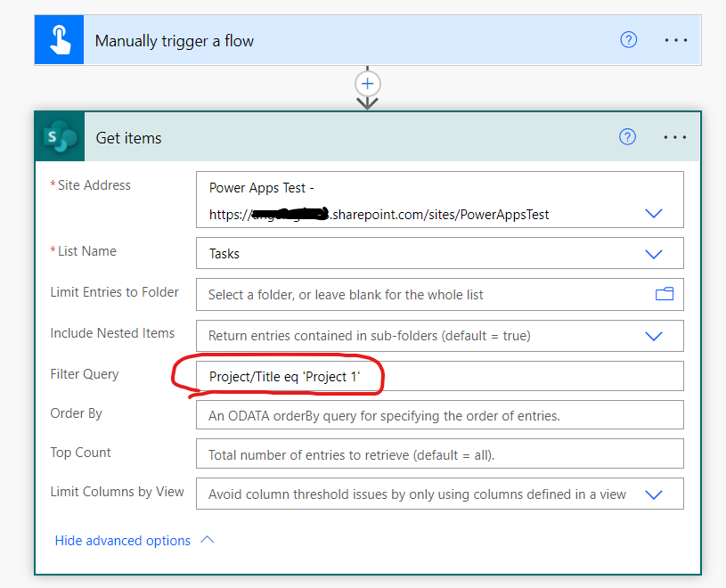
Task: Click the Top Count label
Action: pyautogui.click(x=80, y=453)
